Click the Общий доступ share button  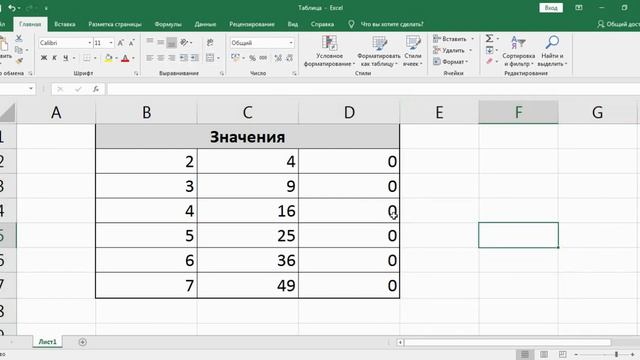618,24
